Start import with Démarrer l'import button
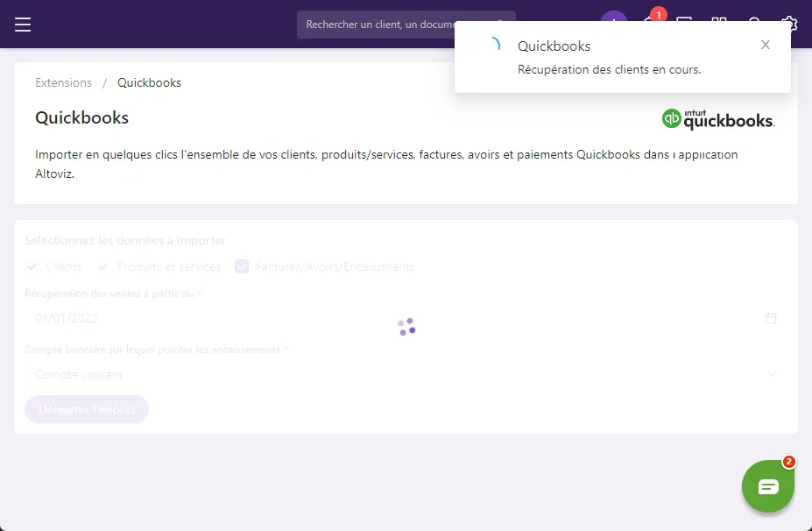 (x=87, y=409)
